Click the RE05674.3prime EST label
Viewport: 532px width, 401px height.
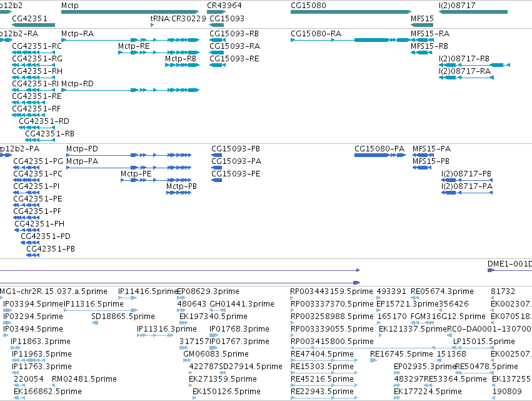tap(442, 292)
